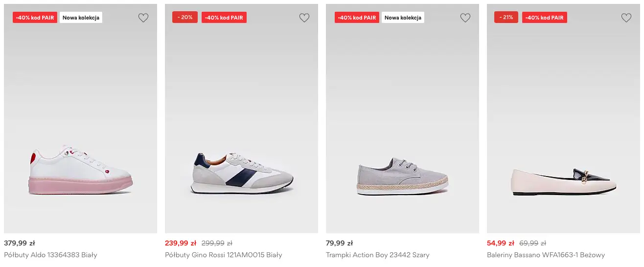
Task: Click the beige Bassano ballerina image
Action: click(563, 181)
